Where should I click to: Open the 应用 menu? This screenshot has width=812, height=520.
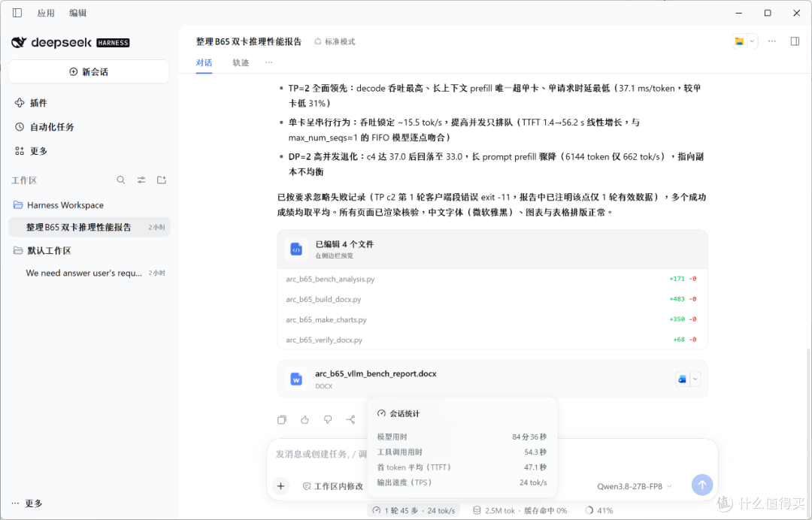tap(46, 13)
